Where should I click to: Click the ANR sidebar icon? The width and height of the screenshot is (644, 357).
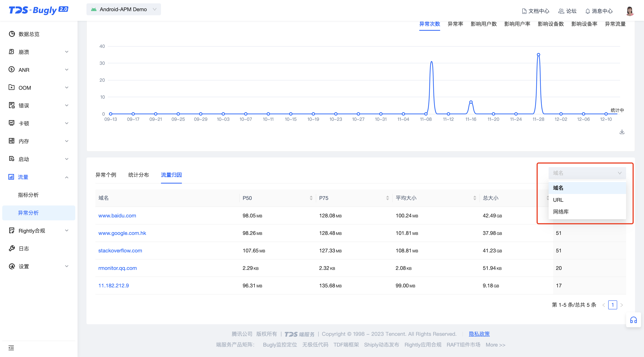point(12,69)
